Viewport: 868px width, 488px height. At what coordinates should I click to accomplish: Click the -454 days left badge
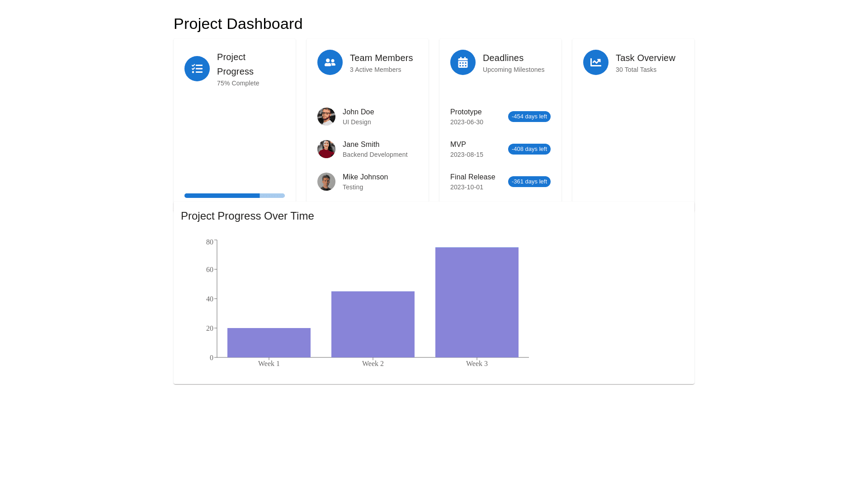(529, 117)
